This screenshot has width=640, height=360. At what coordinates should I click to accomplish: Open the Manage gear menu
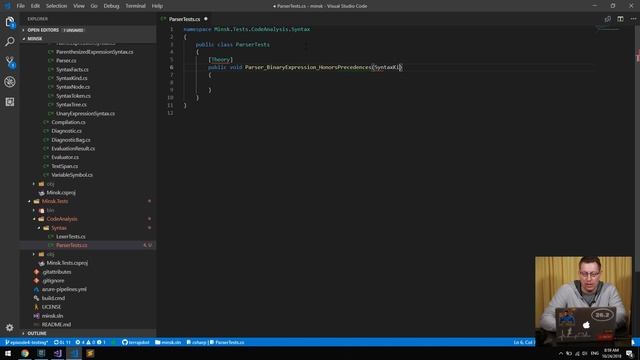[9, 327]
